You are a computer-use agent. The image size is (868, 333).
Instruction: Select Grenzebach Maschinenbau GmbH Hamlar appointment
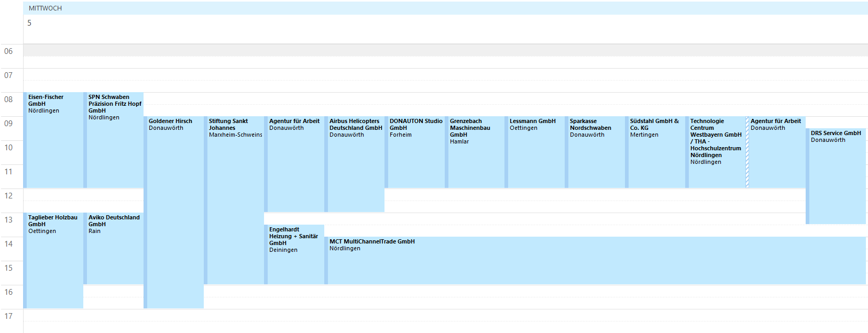pyautogui.click(x=475, y=152)
